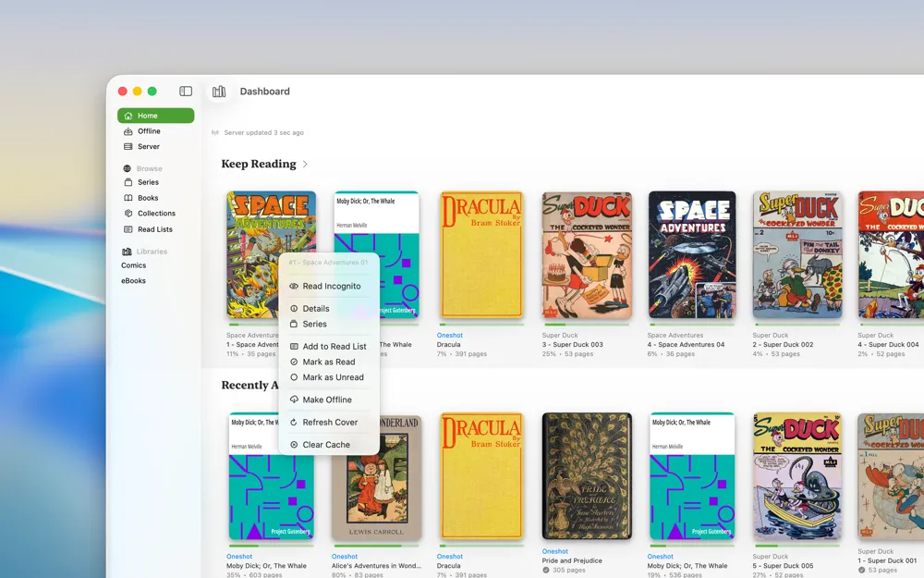The image size is (924, 578).
Task: Click the Server icon in sidebar
Action: (x=128, y=146)
